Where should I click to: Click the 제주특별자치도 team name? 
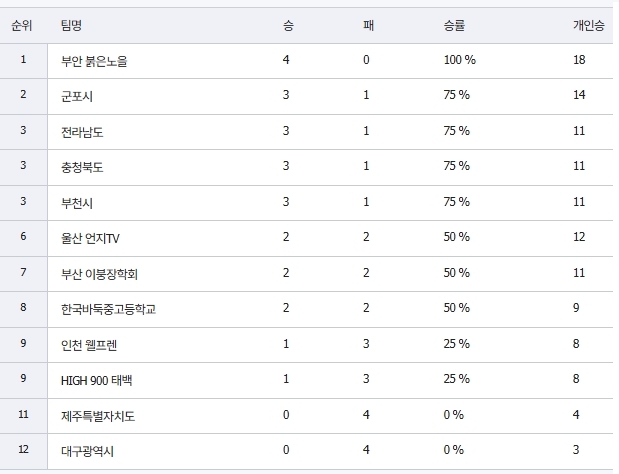click(98, 415)
